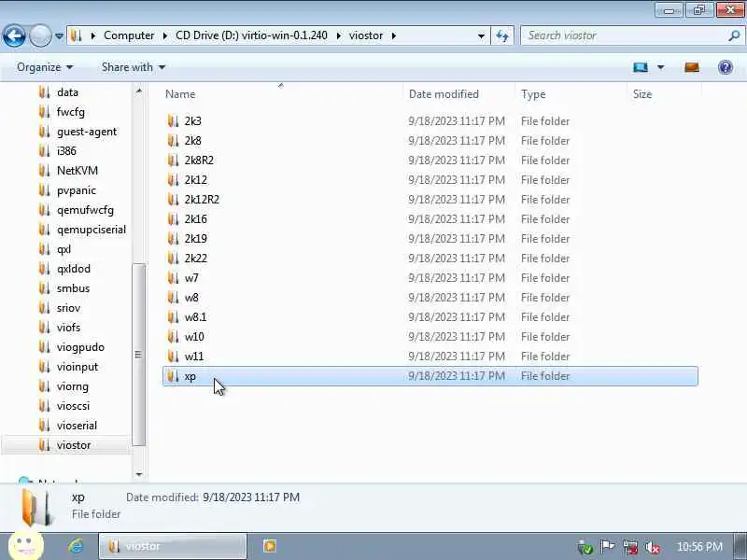747x560 pixels.
Task: Open vioscsi folder in navigation pane
Action: point(73,406)
